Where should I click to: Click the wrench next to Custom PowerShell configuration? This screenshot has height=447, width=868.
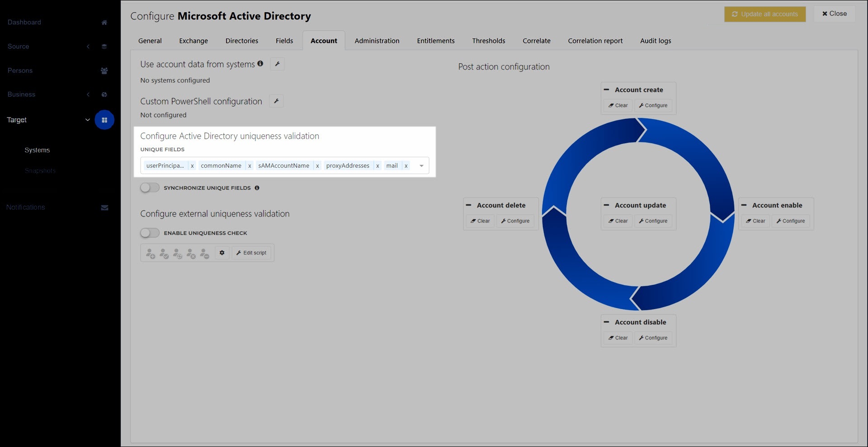276,101
